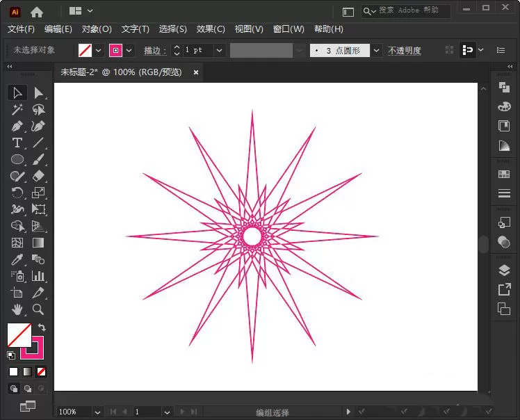Set paint mode to None
Screen dimensions: 520x420
tap(42, 371)
